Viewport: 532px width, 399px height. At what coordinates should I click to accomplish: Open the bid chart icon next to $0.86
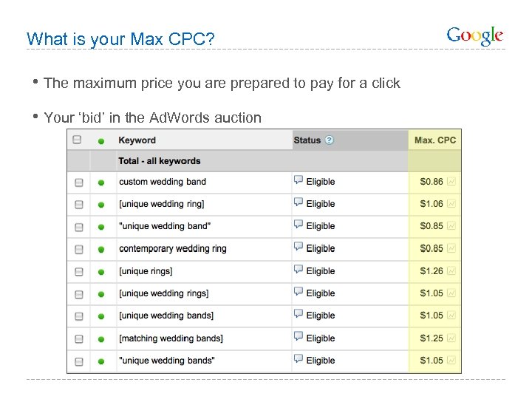pos(451,181)
